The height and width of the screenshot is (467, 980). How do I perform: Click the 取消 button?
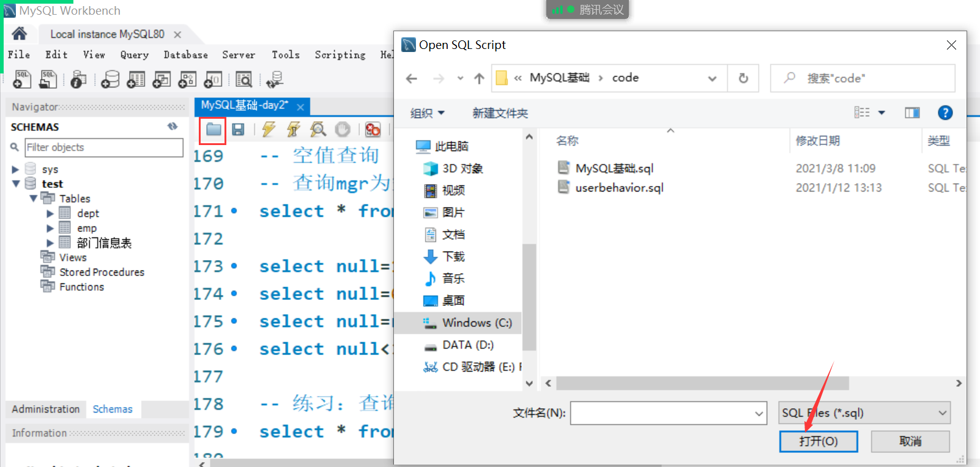[x=910, y=441]
